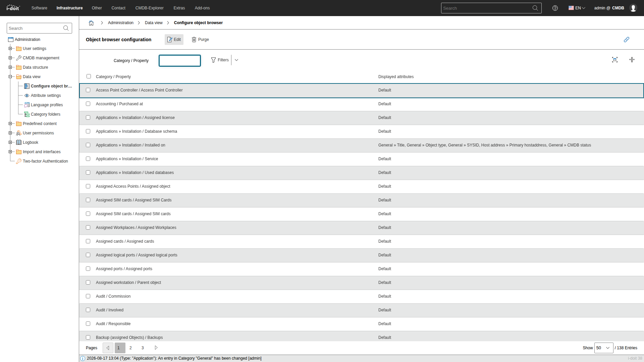644x362 pixels.
Task: Expand the User settings tree node
Action: [10, 49]
